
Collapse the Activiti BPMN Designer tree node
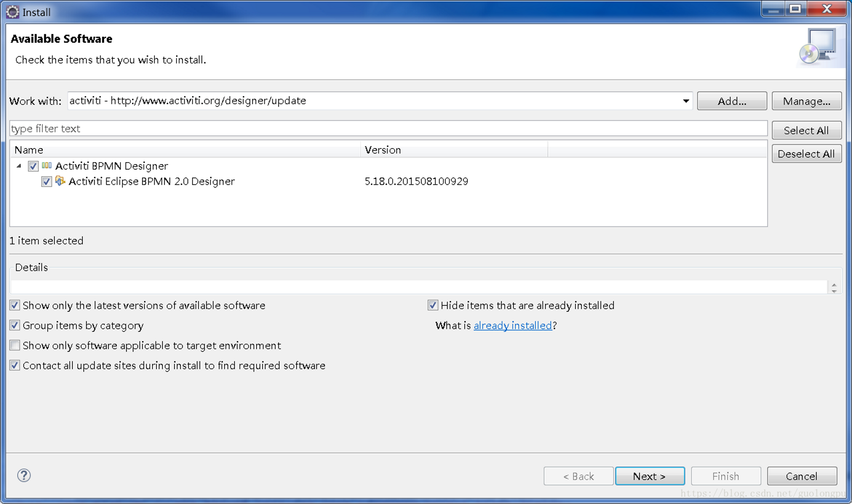tap(19, 166)
